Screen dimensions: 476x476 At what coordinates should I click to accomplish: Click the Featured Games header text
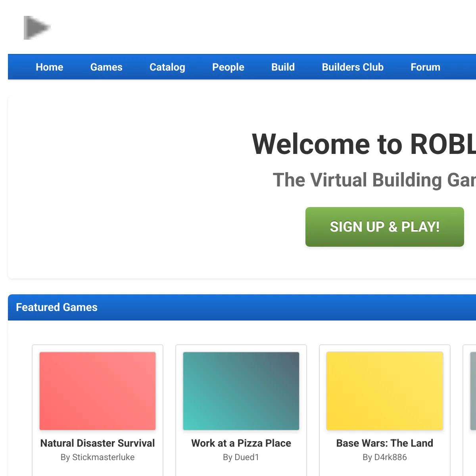coord(57,307)
